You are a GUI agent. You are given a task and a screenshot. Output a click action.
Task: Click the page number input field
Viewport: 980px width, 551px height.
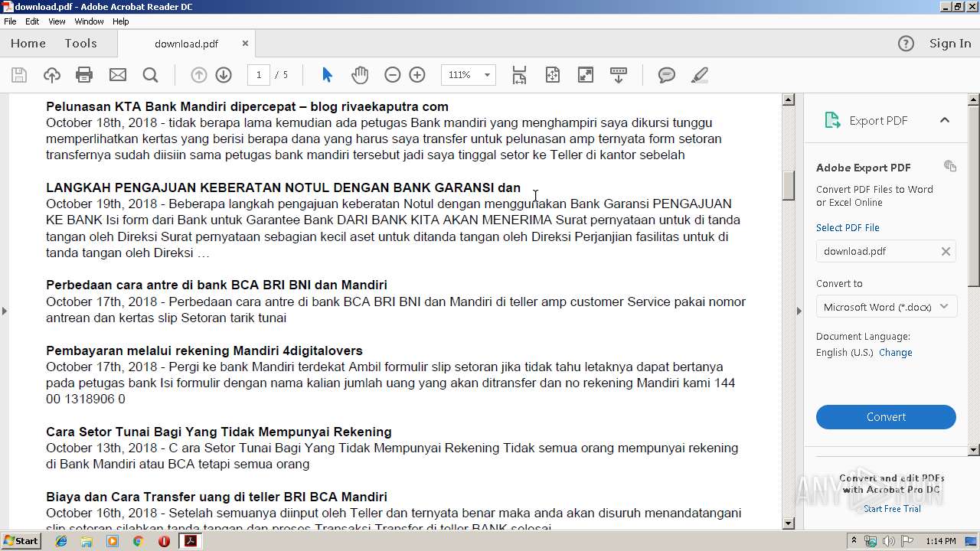point(259,75)
